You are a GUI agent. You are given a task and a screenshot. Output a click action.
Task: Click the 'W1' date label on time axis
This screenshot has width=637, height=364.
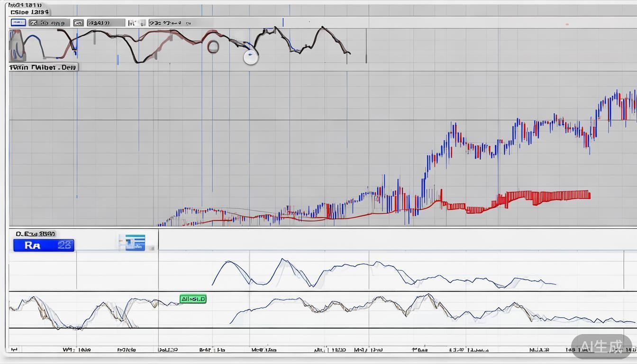[x=76, y=350]
